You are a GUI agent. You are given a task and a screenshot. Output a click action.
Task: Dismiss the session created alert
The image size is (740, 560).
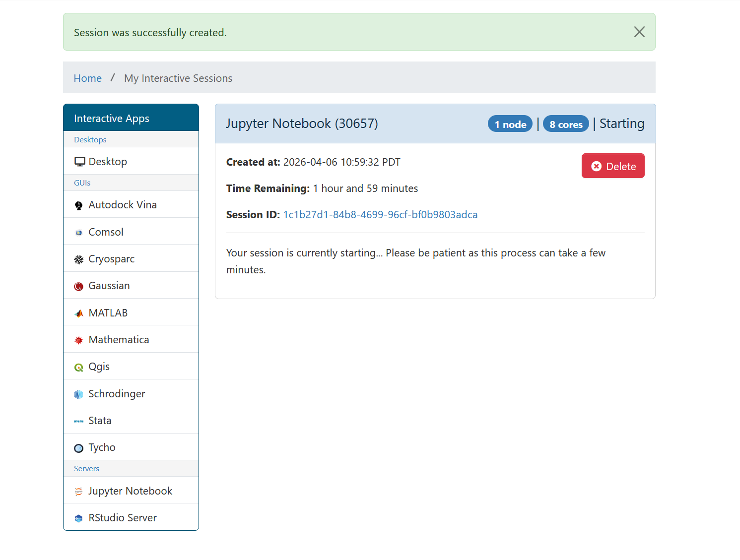pyautogui.click(x=639, y=32)
